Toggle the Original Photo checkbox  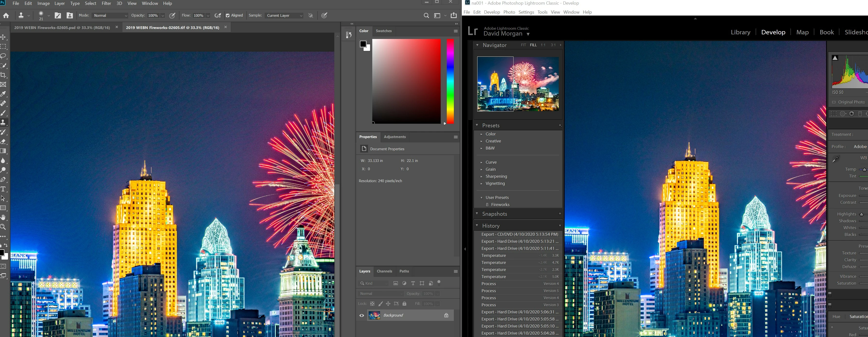(x=834, y=102)
